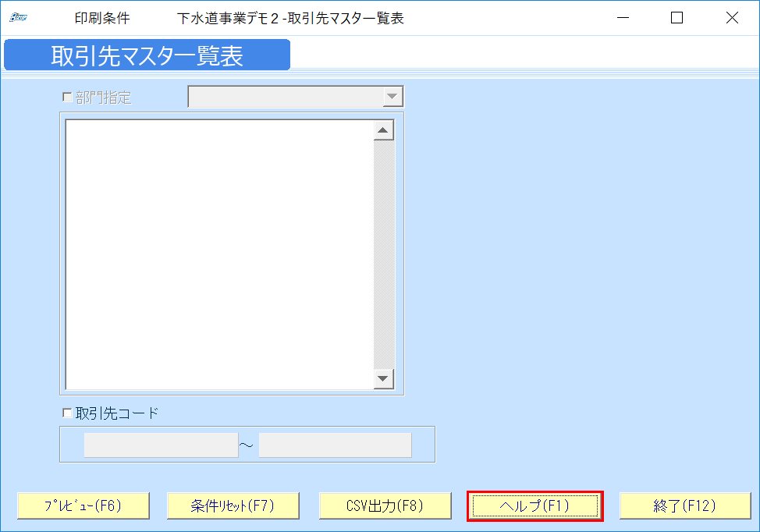Click the CSV出力(F8) button
Image resolution: width=760 pixels, height=532 pixels.
pos(384,505)
